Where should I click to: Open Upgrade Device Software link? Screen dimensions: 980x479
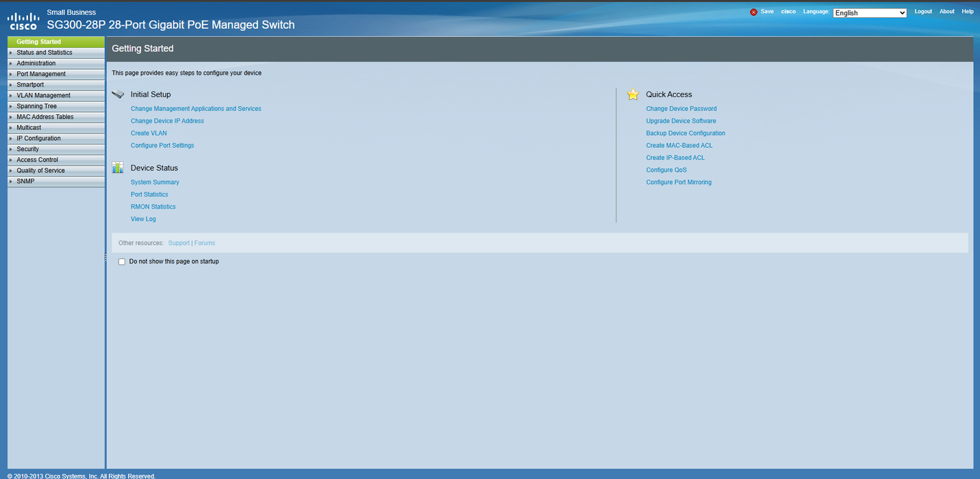(x=681, y=121)
